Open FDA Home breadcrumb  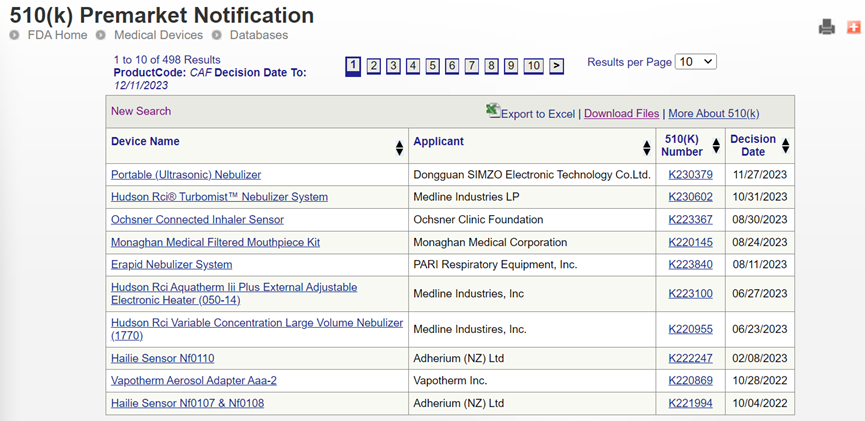point(57,35)
